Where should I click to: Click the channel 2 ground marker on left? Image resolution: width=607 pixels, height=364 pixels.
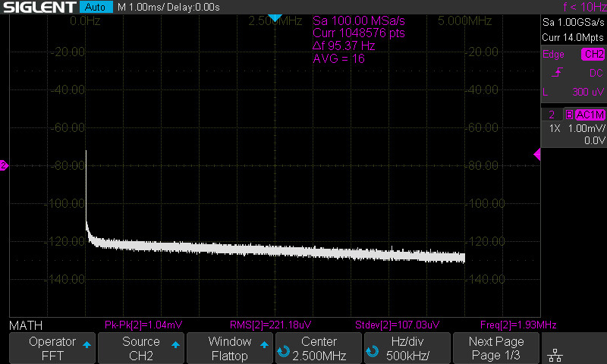click(x=4, y=165)
